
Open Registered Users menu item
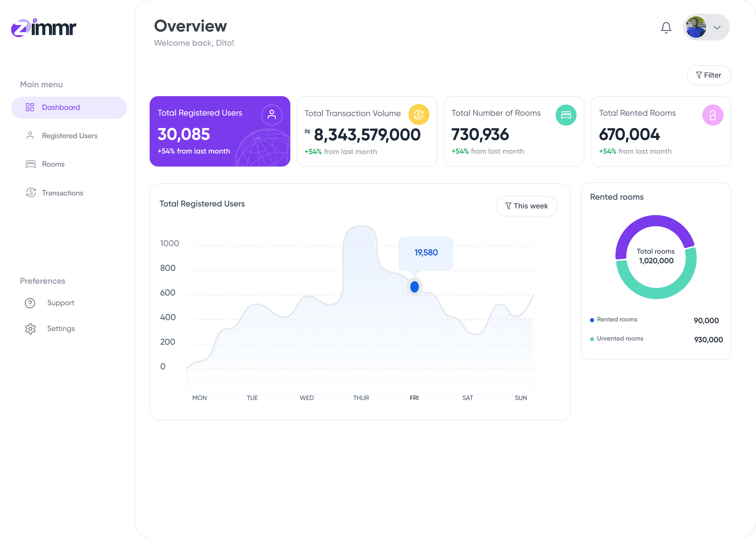coord(70,136)
